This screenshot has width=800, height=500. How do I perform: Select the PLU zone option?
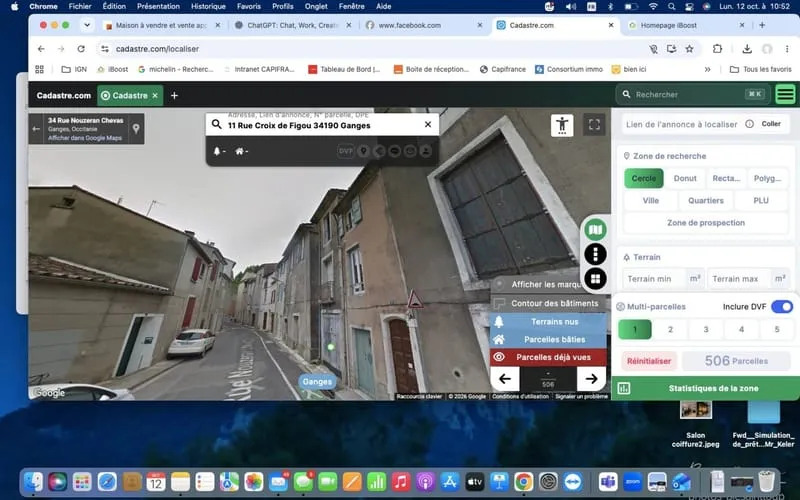[761, 201]
